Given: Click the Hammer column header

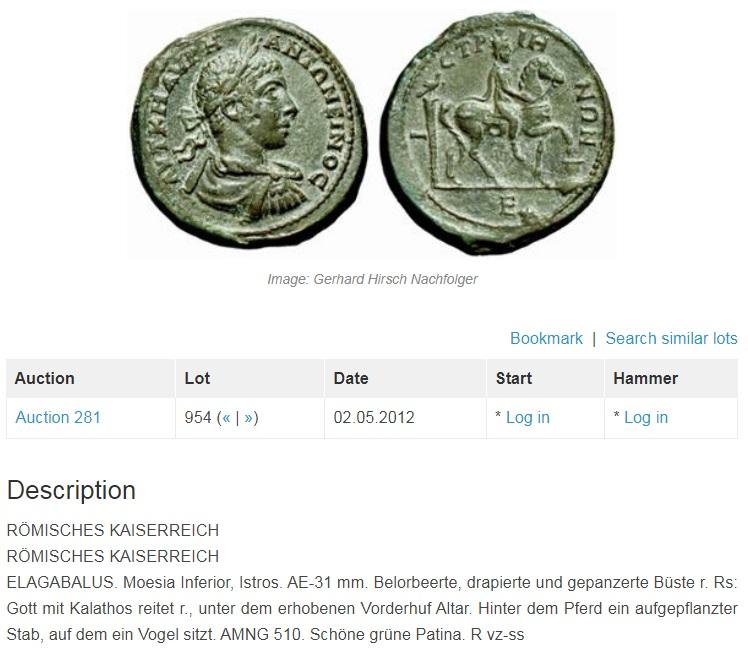Looking at the screenshot, I should tap(645, 378).
